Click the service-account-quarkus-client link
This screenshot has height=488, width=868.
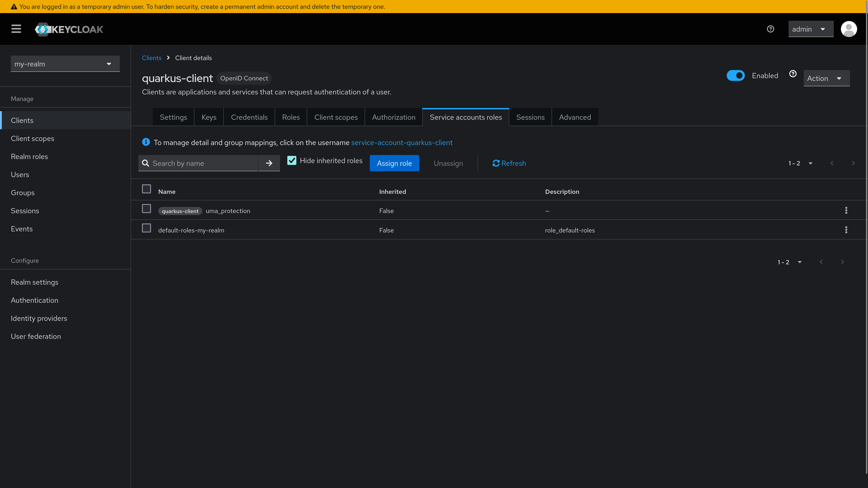[x=402, y=142]
